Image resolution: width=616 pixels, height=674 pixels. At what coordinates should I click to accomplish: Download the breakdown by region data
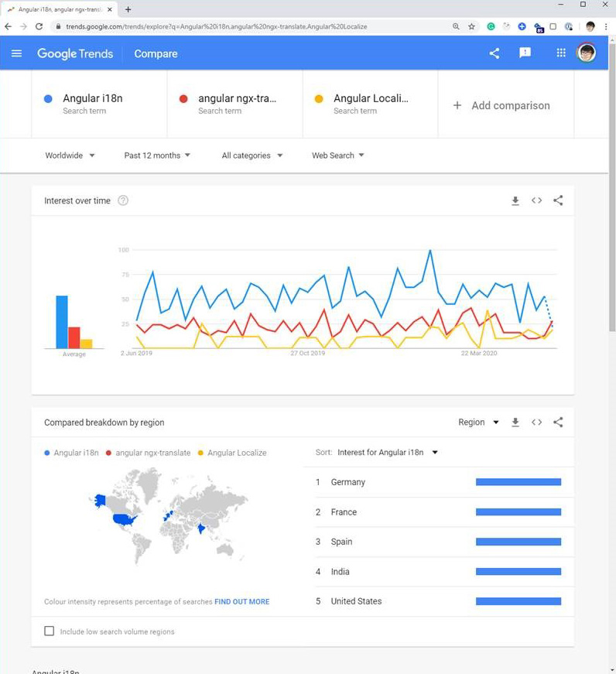(515, 423)
